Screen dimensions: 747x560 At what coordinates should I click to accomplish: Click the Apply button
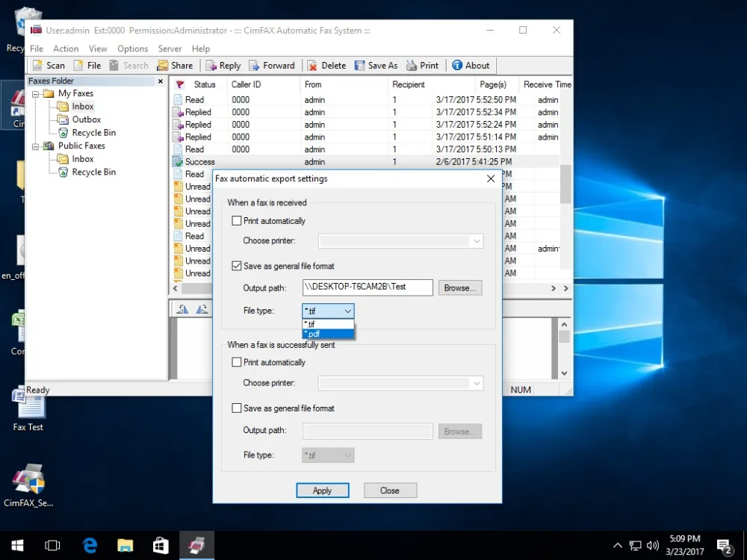(x=322, y=491)
